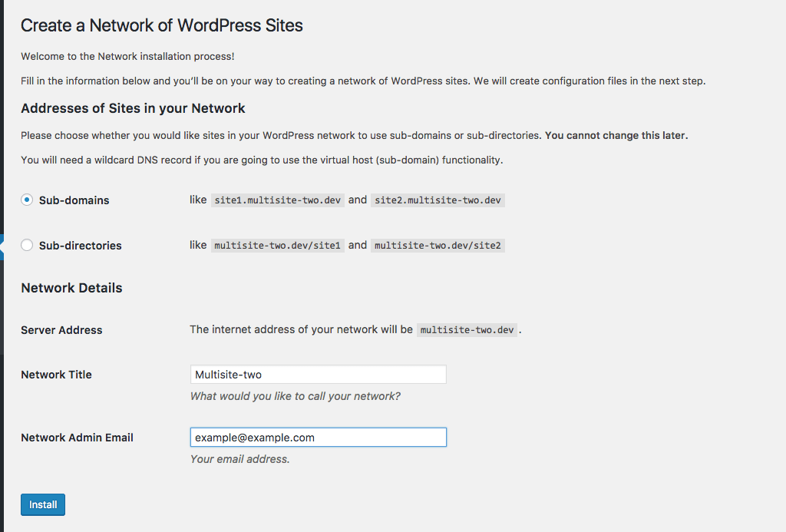The width and height of the screenshot is (786, 532).
Task: Click Create a Network of WordPress Sites heading
Action: (162, 25)
